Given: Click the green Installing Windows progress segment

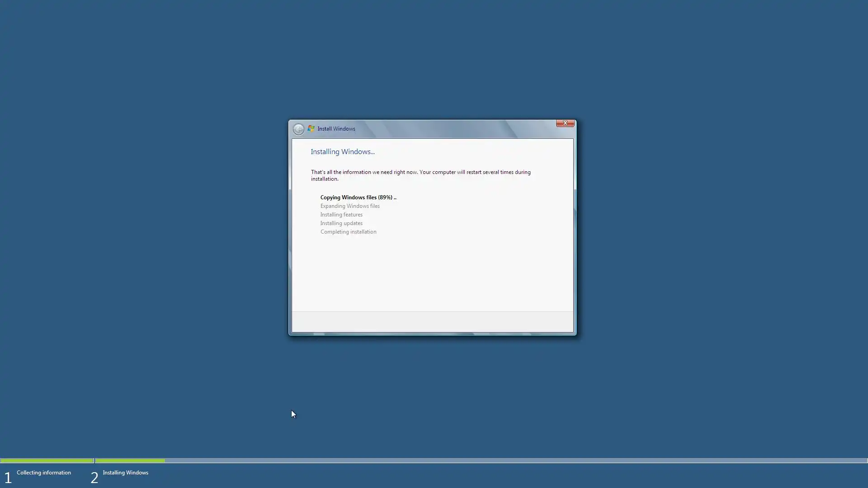Looking at the screenshot, I should [x=130, y=460].
